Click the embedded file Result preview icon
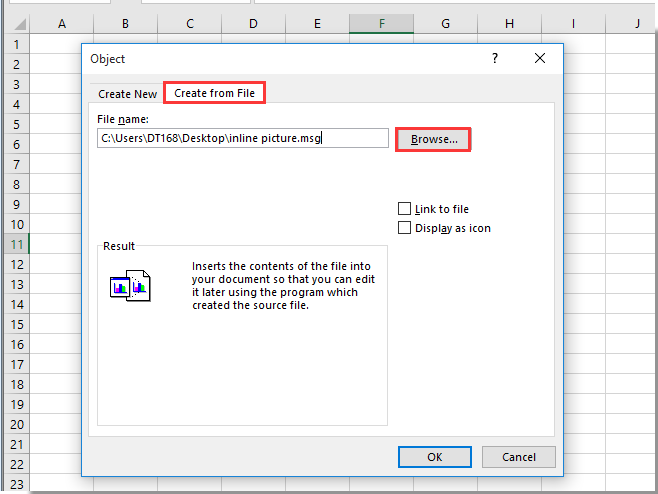The image size is (658, 494). [129, 285]
